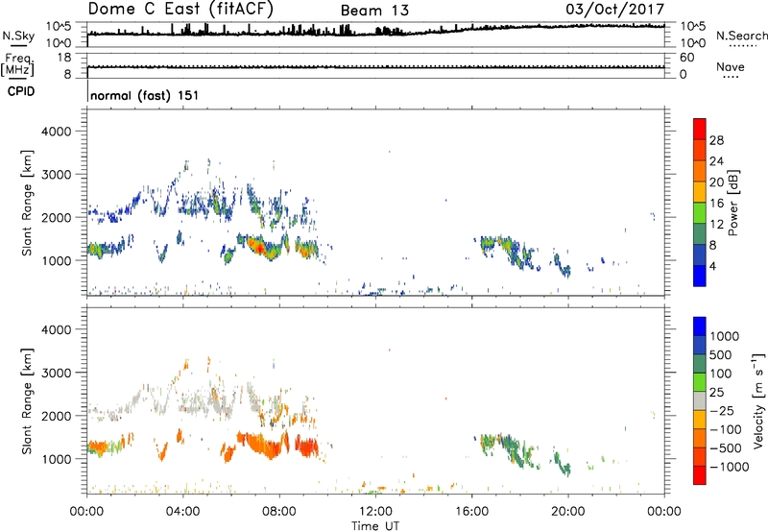The height and width of the screenshot is (532, 768).
Task: Click the "4000" tick label of the power panel
Action: click(x=56, y=132)
